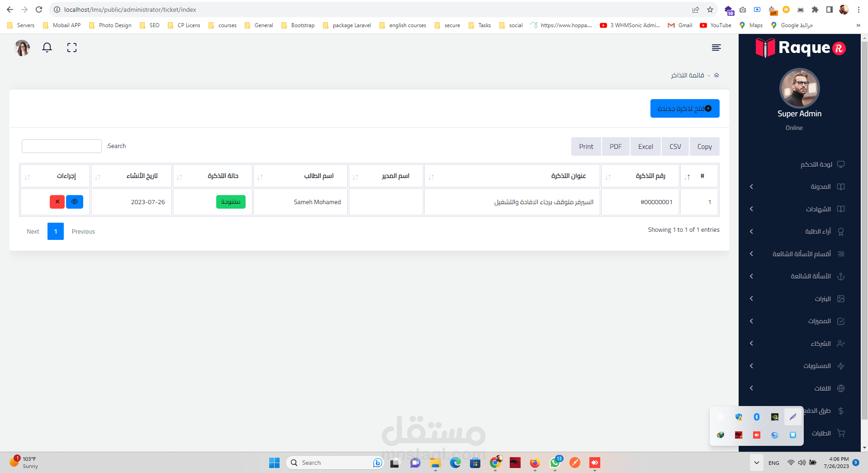Viewport: 868px width, 473px height.
Task: Click the taskbar Search box
Action: point(335,463)
